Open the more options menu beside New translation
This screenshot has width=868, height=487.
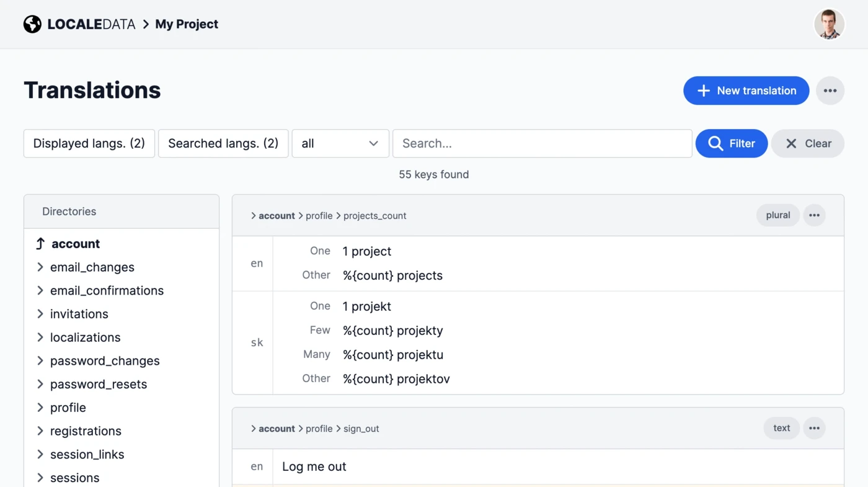830,91
